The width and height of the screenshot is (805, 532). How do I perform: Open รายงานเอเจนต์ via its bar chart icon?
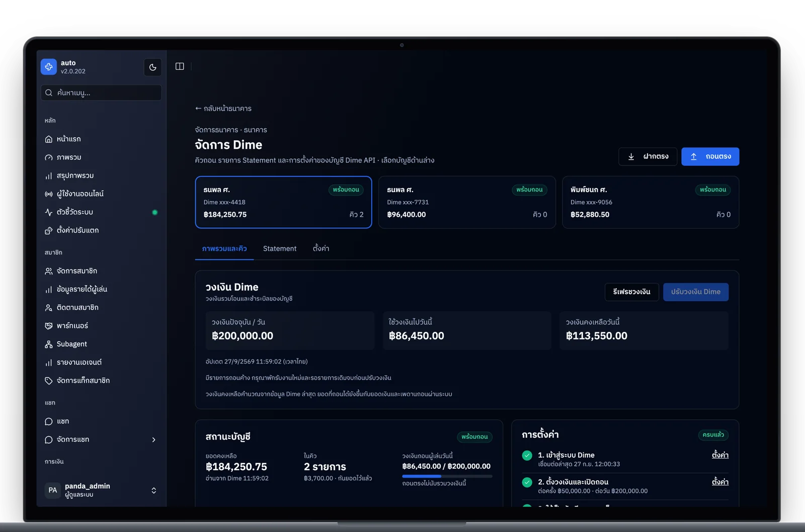pos(49,363)
